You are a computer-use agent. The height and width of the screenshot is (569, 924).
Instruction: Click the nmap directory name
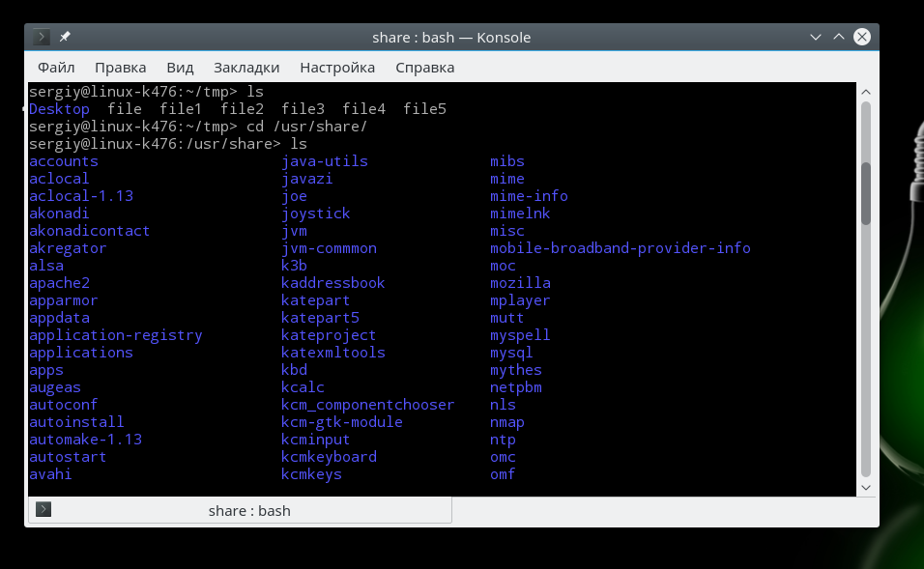tap(507, 423)
